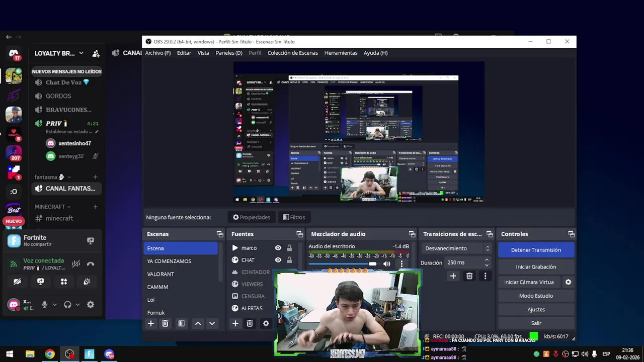Image resolution: width=644 pixels, height=362 pixels.
Task: Start the virtual camera
Action: point(529,282)
